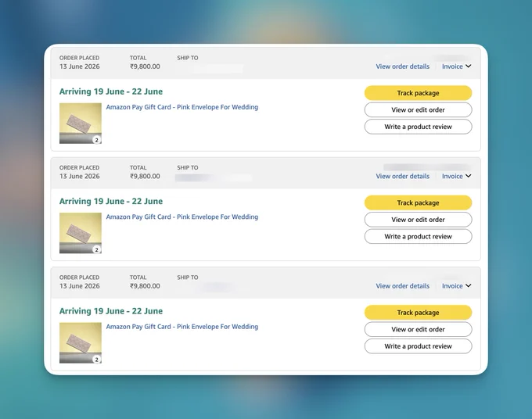Click 'Arriving 19 June - 22 June' in bottom order

111,311
